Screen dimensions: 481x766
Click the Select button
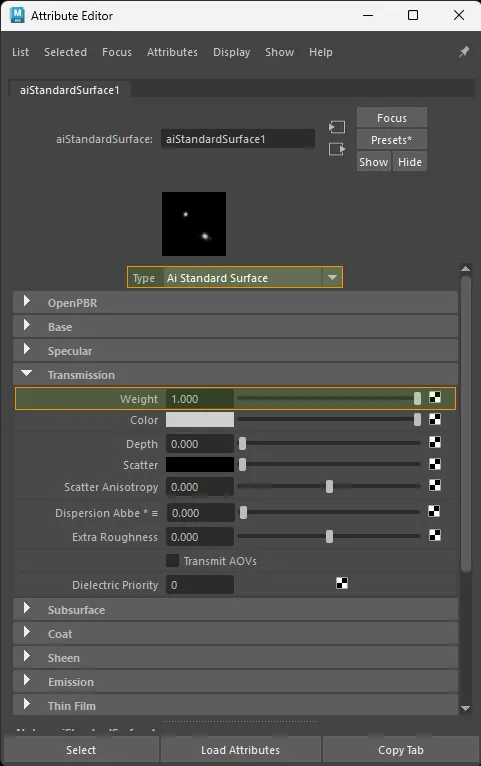point(81,750)
